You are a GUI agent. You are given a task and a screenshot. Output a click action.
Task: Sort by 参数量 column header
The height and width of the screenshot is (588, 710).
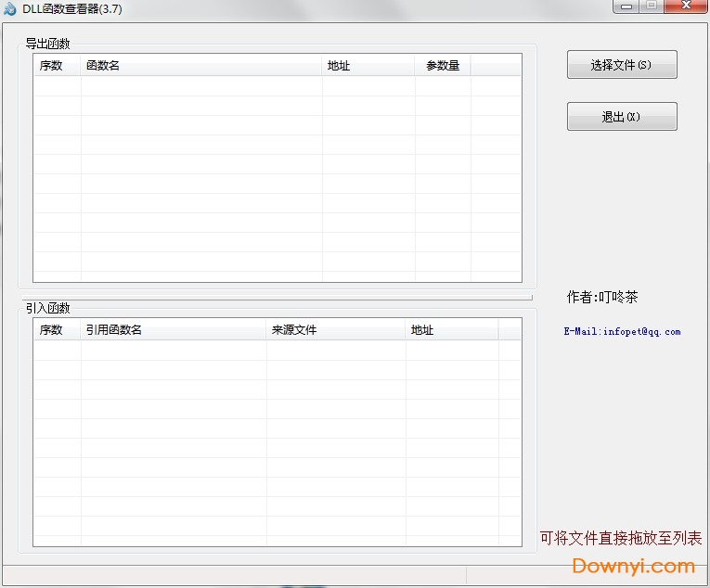pos(443,66)
